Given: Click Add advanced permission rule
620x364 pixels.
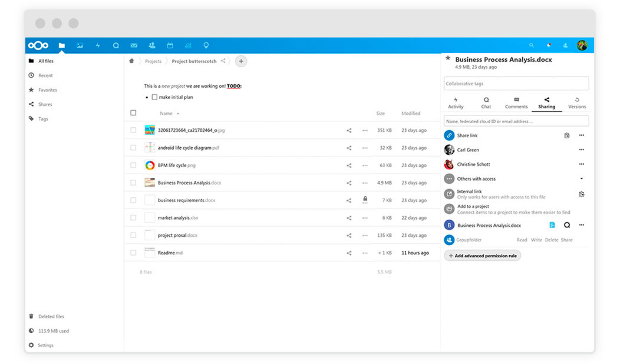Looking at the screenshot, I should tap(483, 256).
